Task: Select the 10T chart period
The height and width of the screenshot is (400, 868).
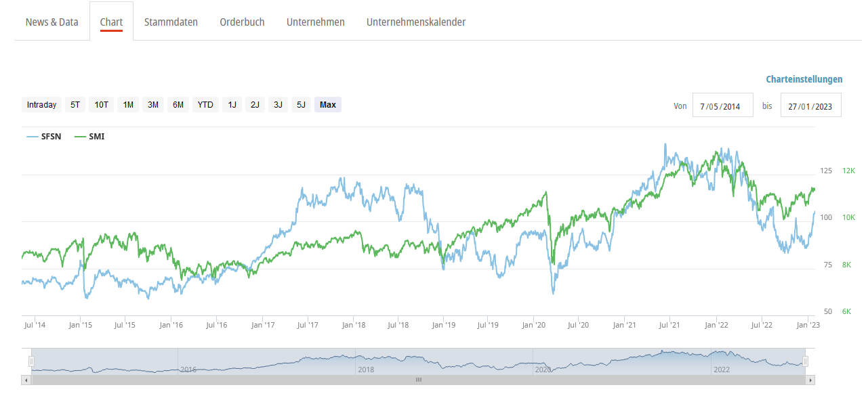Action: (x=101, y=104)
